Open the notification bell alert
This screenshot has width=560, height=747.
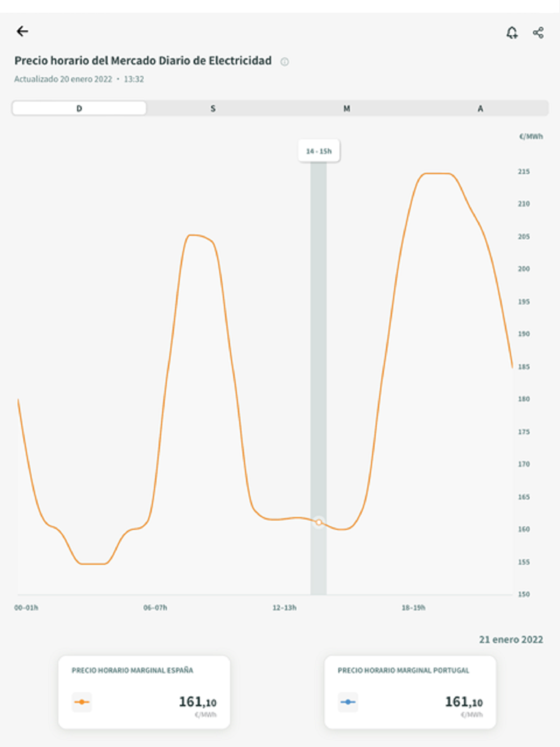(512, 32)
